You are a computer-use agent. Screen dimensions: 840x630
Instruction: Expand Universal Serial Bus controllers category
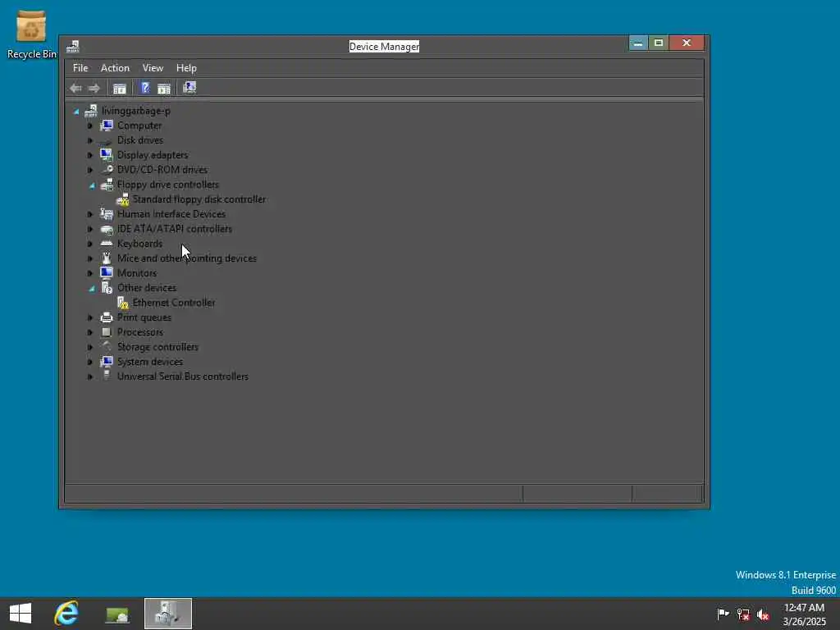[90, 377]
